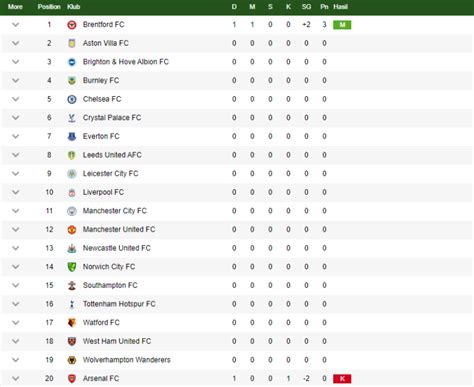The height and width of the screenshot is (387, 474).
Task: Click the Arsenal FC club crest
Action: point(72,379)
